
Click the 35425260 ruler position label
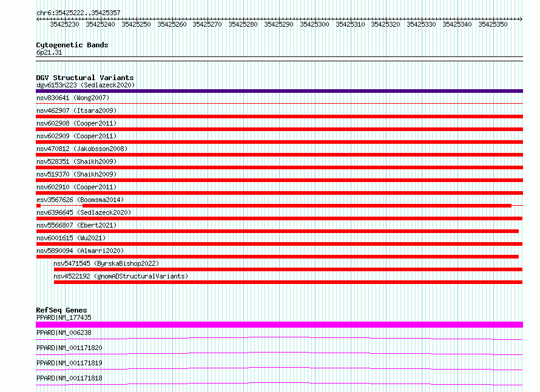[172, 24]
